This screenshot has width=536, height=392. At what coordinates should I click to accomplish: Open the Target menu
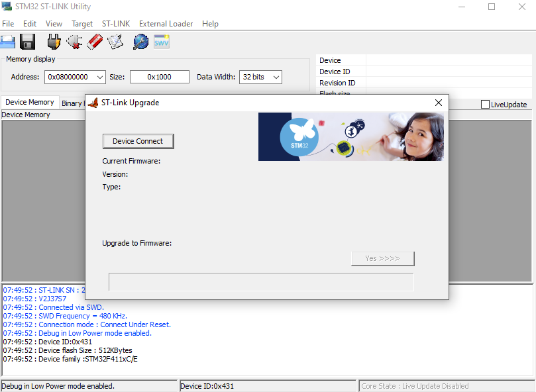point(82,24)
